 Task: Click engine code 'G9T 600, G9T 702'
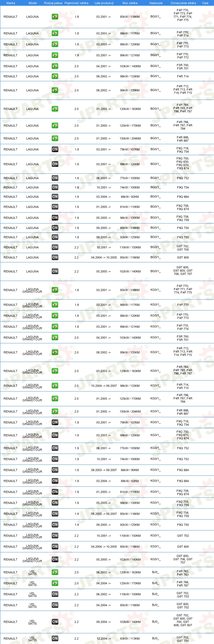tap(183, 605)
